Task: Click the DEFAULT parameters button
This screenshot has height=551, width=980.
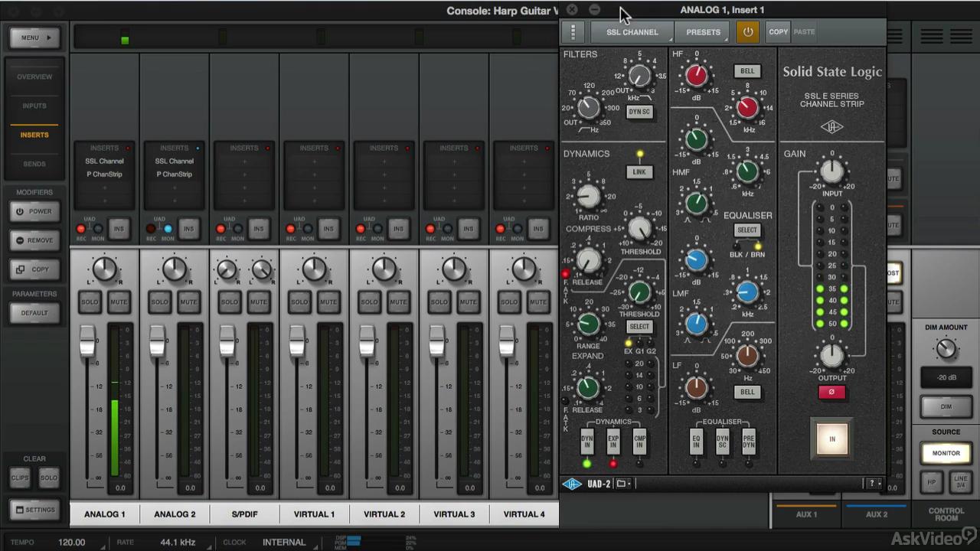Action: [x=34, y=313]
